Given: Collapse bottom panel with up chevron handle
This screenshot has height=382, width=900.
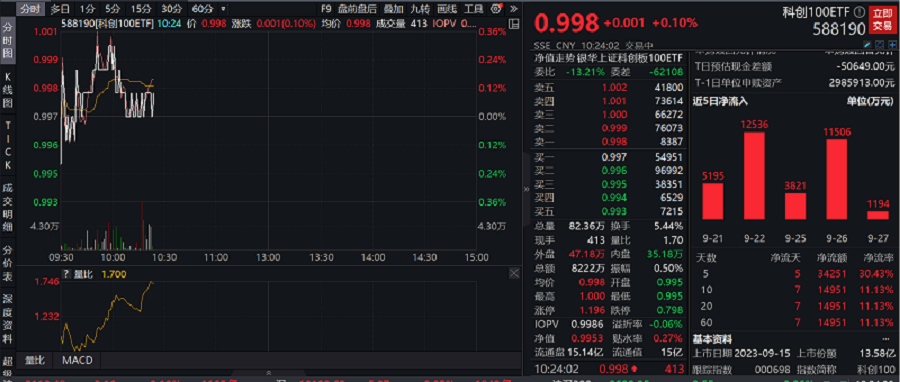Looking at the screenshot, I should tap(268, 373).
